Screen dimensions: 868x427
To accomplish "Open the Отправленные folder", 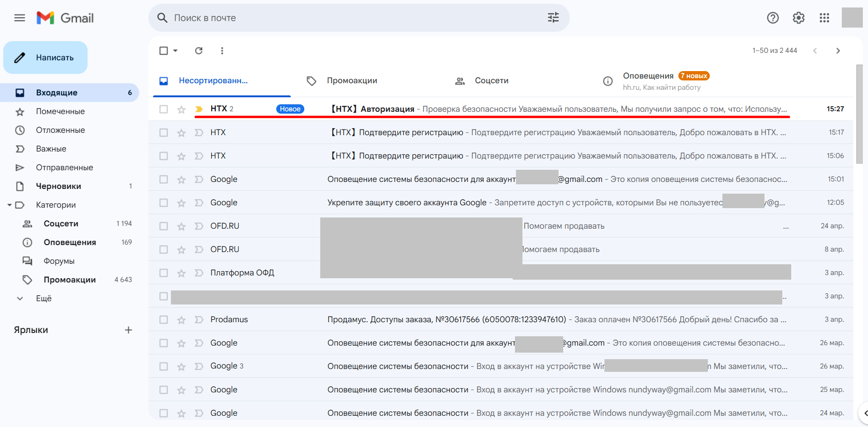I will (x=64, y=167).
